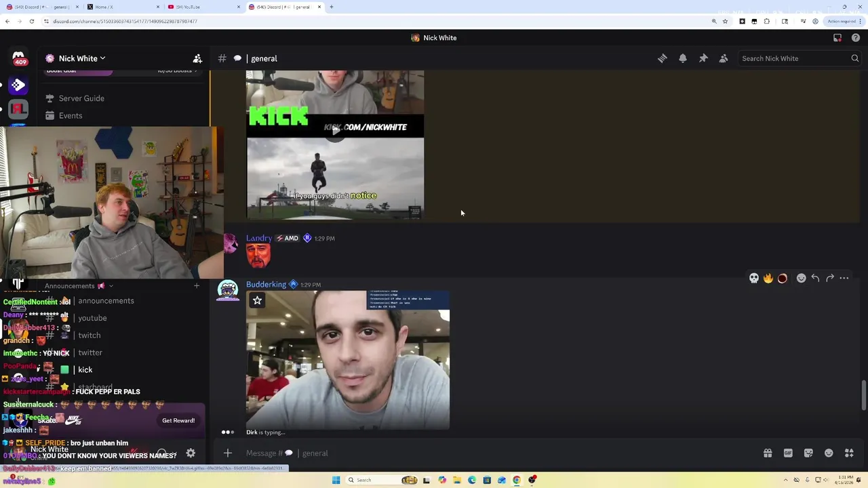
Task: Open Discord direct messages home icon
Action: coord(19,58)
